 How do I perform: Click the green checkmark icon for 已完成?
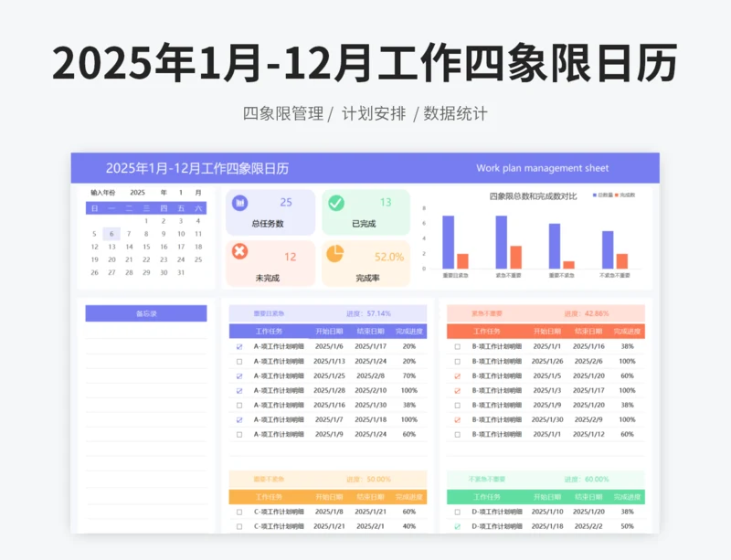click(x=336, y=203)
